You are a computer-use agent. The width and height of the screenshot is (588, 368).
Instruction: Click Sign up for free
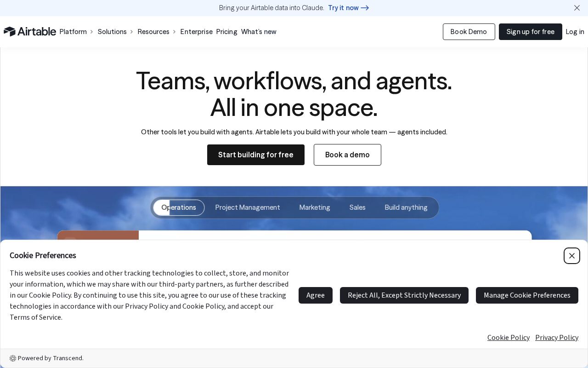[x=530, y=32]
